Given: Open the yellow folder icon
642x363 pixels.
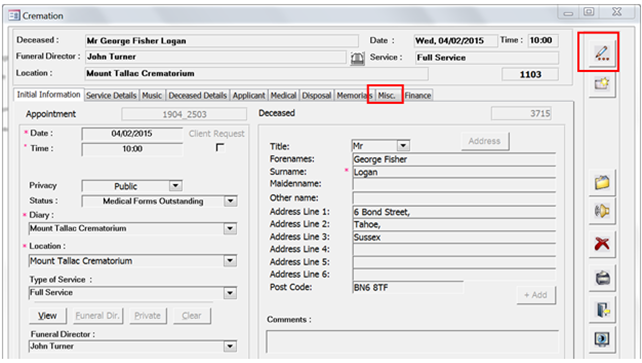Looking at the screenshot, I should (602, 183).
